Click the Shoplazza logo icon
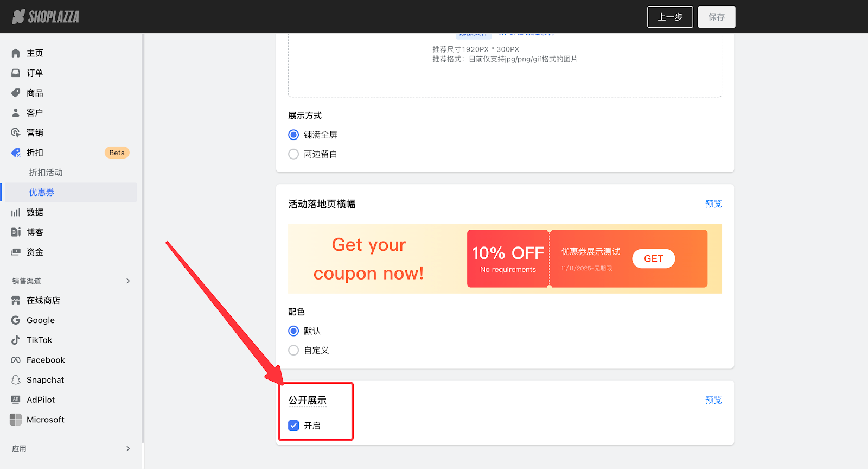Viewport: 868px width, 469px height. tap(19, 17)
